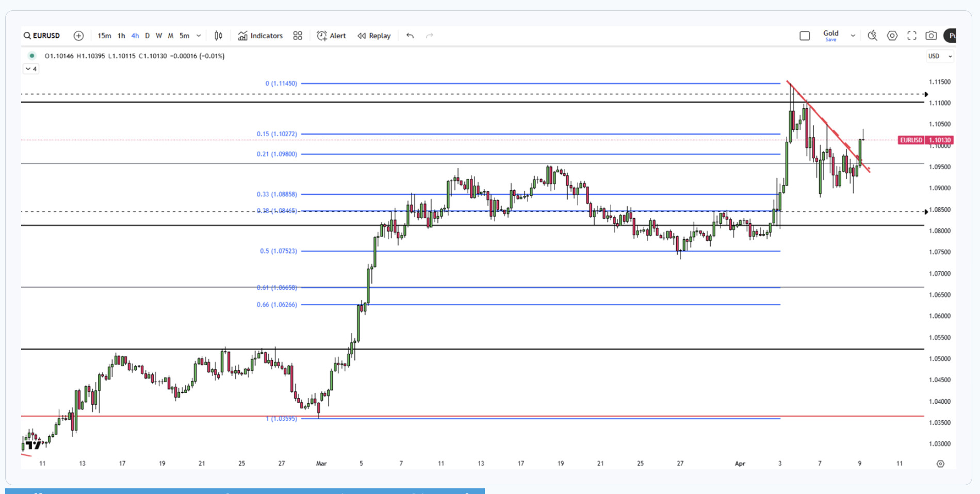Expand the Gold layout dropdown arrow
Screen dimensions: 980x494
853,36
